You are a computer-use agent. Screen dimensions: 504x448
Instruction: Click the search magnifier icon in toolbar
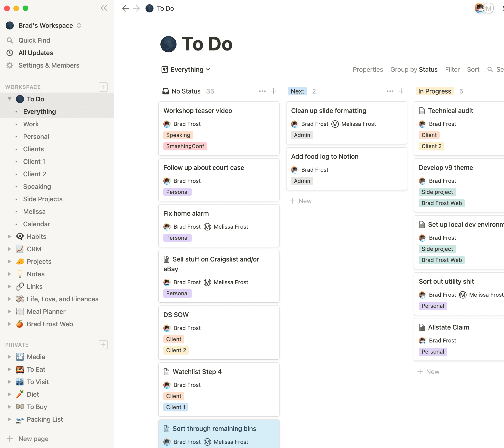click(490, 70)
